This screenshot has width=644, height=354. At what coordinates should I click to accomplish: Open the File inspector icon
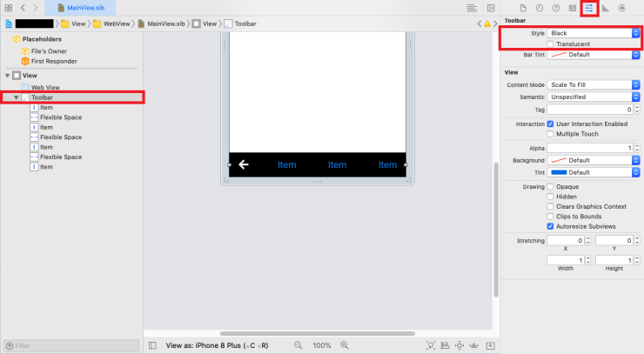point(523,9)
